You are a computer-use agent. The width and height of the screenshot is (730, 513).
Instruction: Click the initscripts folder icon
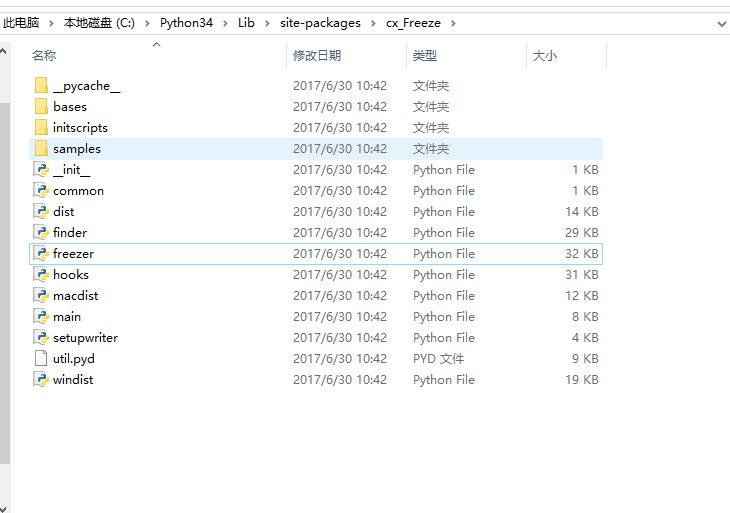coord(41,128)
